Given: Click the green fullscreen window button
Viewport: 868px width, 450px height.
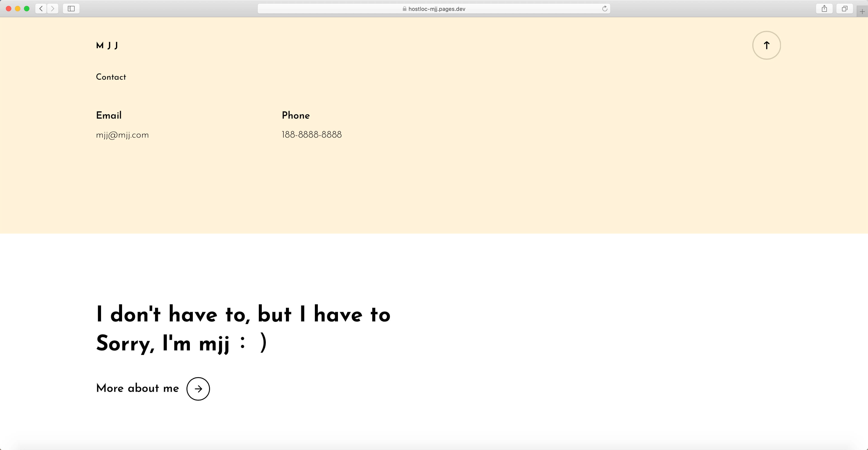Looking at the screenshot, I should pos(27,9).
